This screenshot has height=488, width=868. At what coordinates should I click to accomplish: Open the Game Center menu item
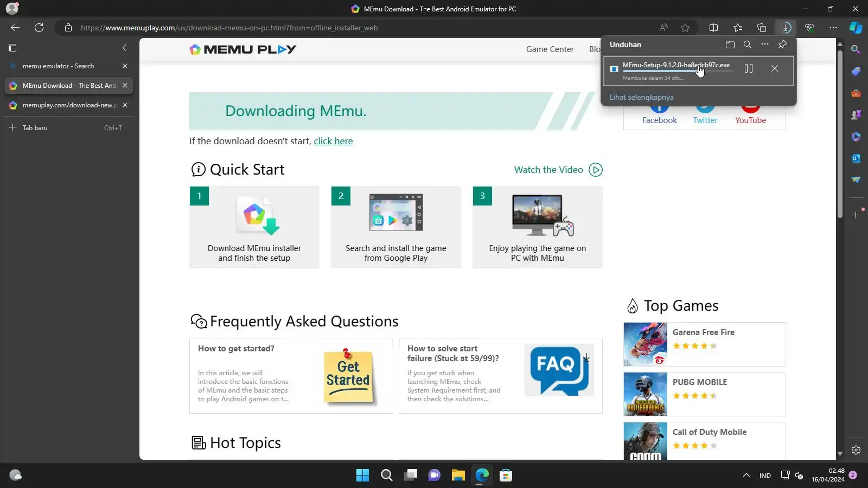(550, 49)
